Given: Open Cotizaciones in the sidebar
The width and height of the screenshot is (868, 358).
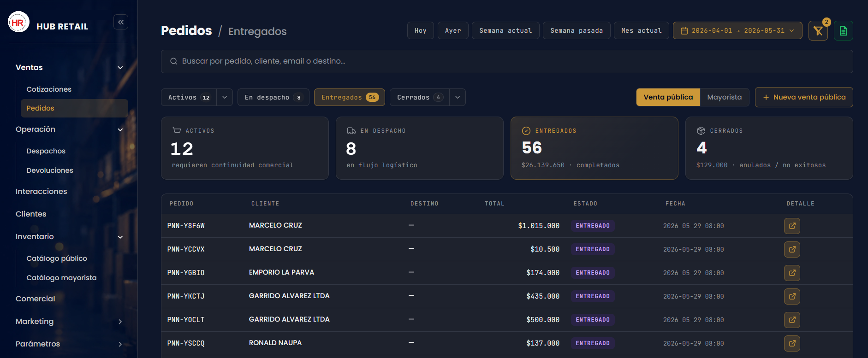Looking at the screenshot, I should point(49,89).
